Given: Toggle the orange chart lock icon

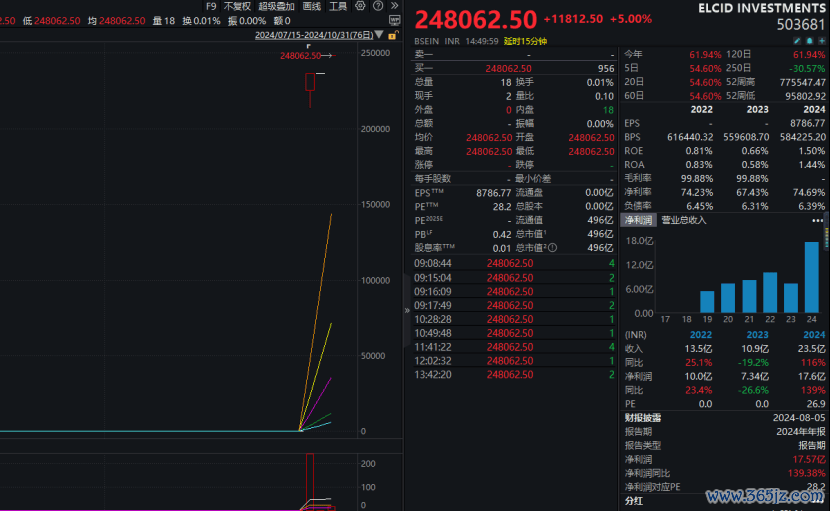Looking at the screenshot, I should point(393,35).
